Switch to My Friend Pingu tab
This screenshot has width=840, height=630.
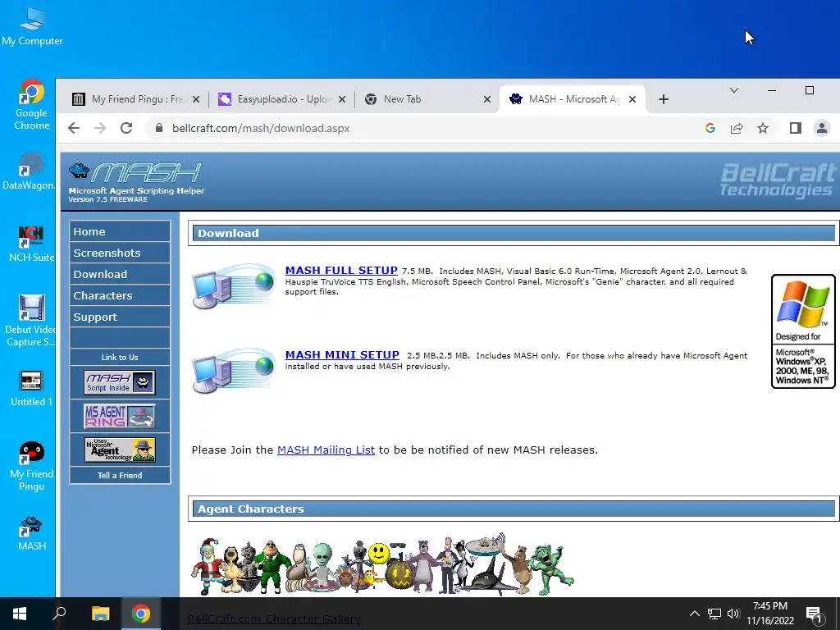click(x=136, y=99)
